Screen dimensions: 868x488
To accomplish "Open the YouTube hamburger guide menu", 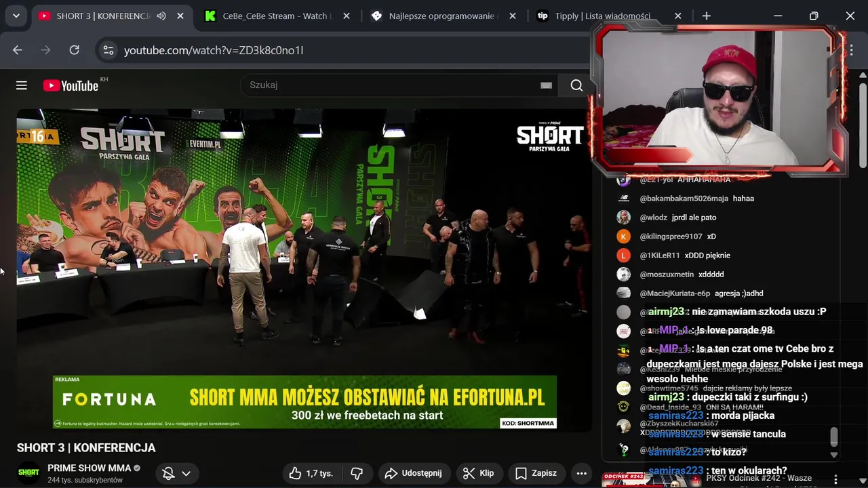I will click(x=22, y=85).
